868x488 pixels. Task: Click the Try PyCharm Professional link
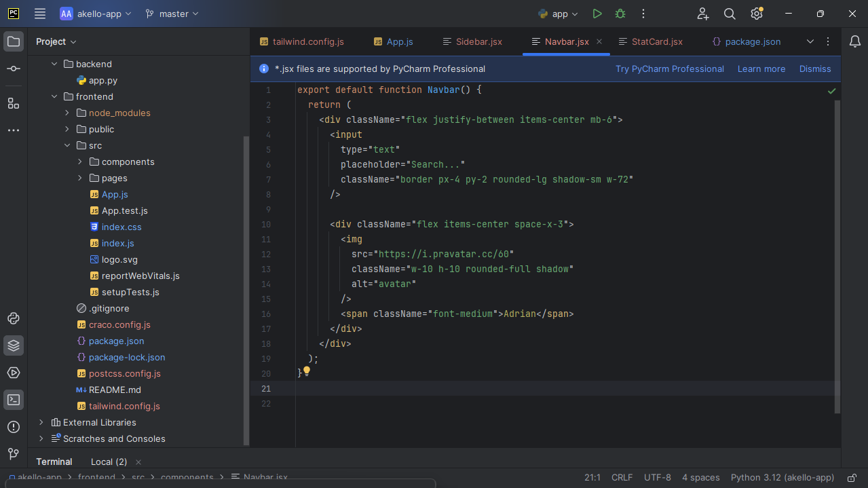[669, 69]
